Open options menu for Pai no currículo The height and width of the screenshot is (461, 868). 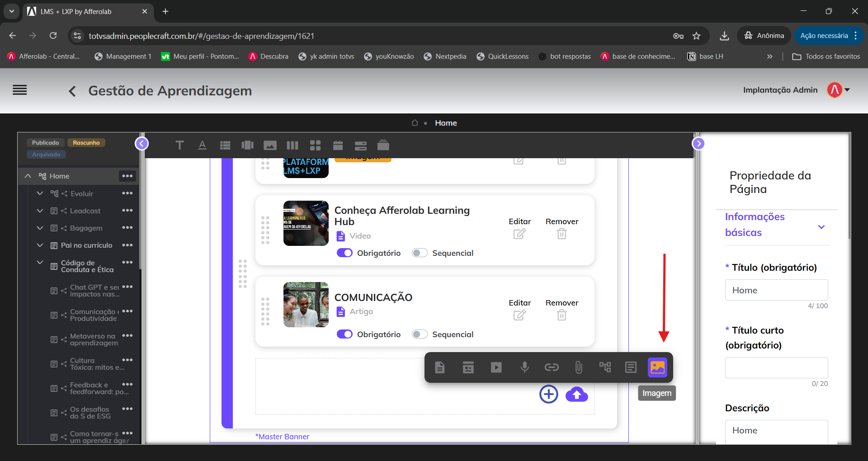127,245
